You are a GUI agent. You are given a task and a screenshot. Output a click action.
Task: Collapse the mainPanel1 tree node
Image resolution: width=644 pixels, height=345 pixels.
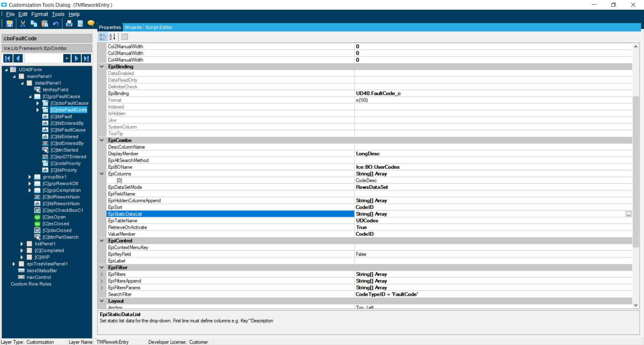[14, 76]
